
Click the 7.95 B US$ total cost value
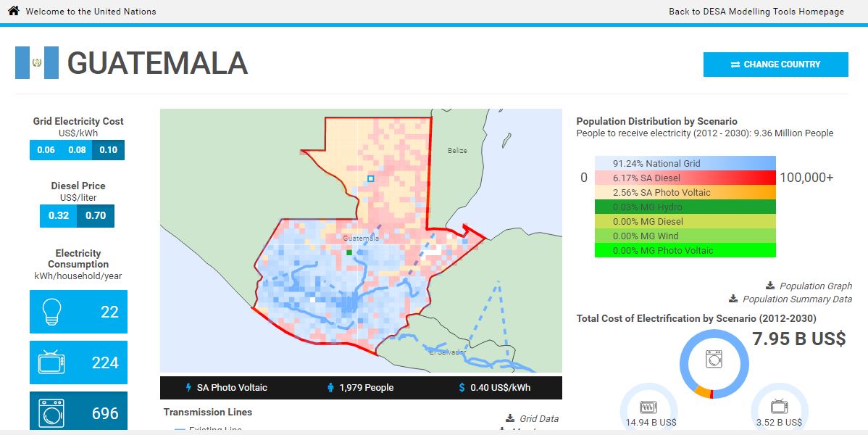[x=798, y=338]
